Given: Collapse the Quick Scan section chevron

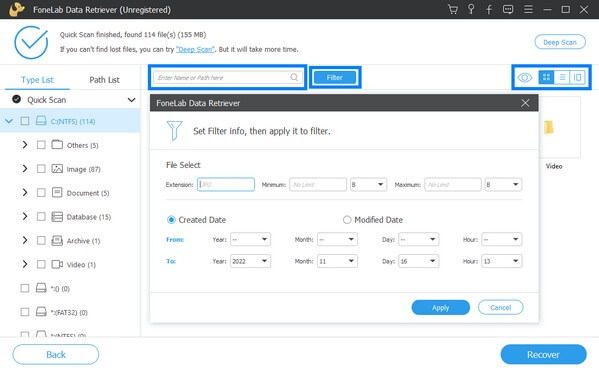Looking at the screenshot, I should click(x=131, y=100).
